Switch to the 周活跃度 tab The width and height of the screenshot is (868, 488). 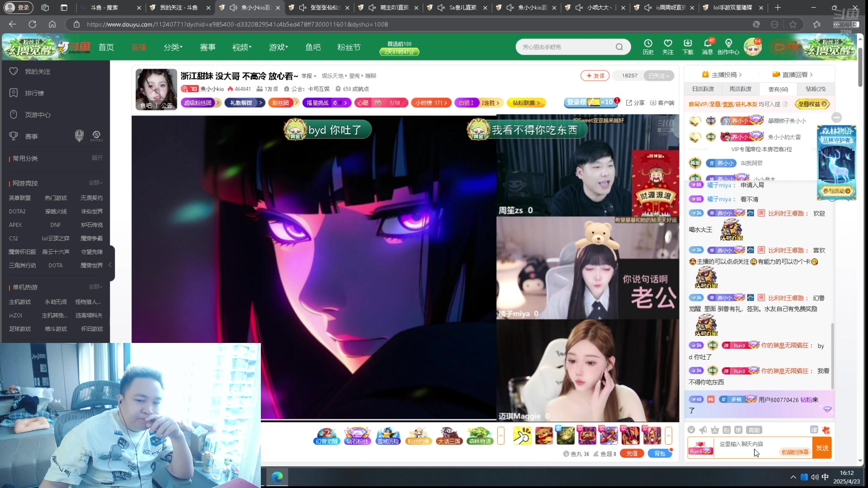(x=741, y=89)
